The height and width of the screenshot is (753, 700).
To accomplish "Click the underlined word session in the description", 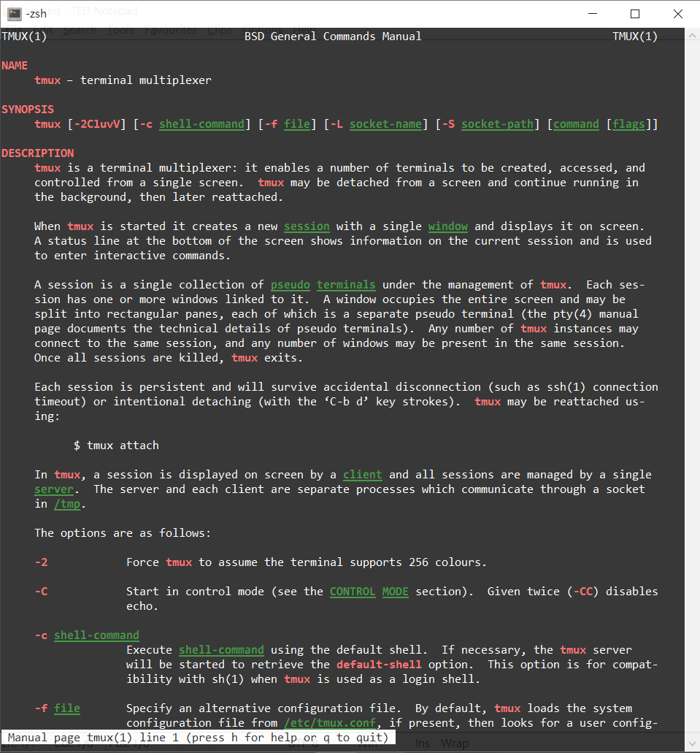I will (307, 226).
